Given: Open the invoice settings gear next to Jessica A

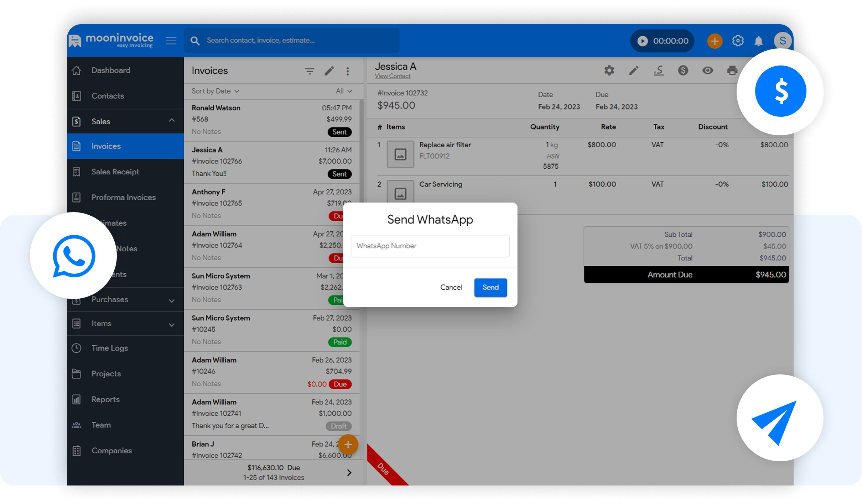Looking at the screenshot, I should click(x=609, y=70).
